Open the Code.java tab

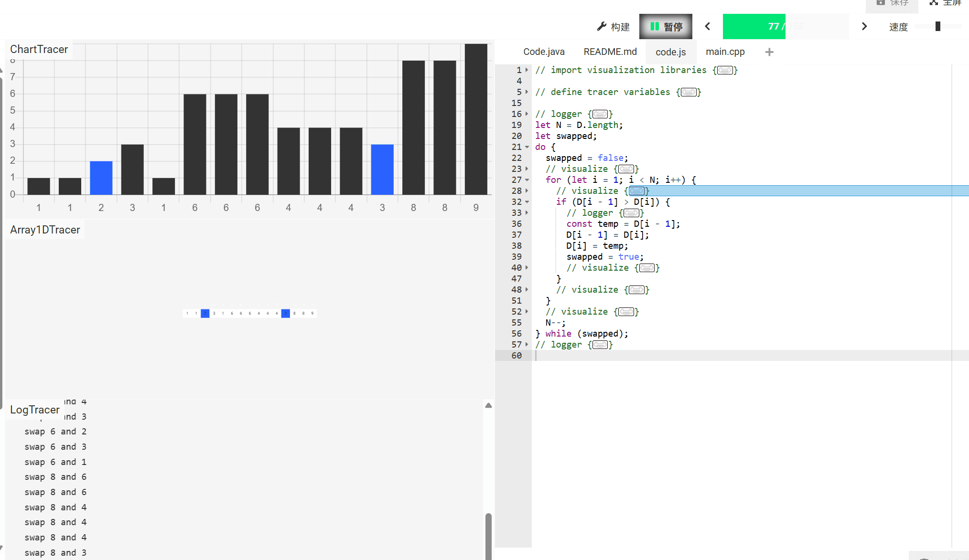tap(544, 52)
